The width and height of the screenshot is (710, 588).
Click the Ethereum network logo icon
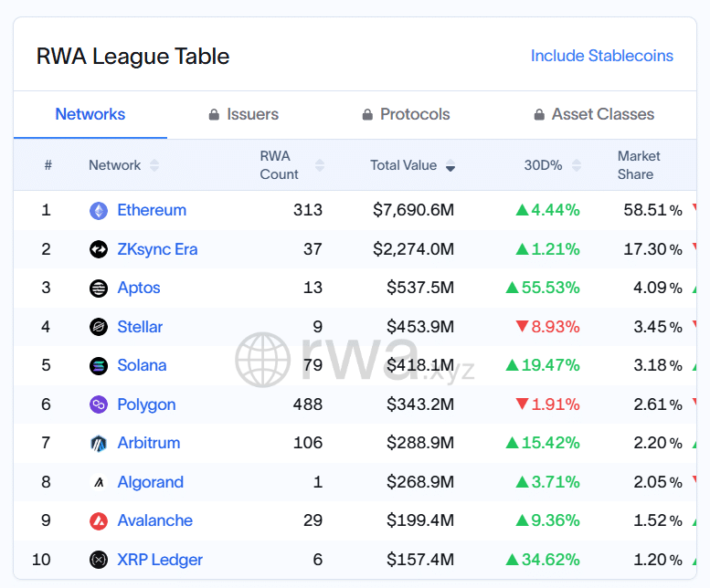pos(99,211)
